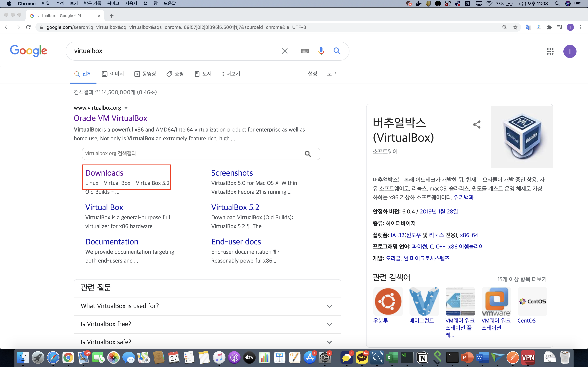This screenshot has height=367, width=588.
Task: Open the on-screen keyboard input tool
Action: tap(305, 51)
